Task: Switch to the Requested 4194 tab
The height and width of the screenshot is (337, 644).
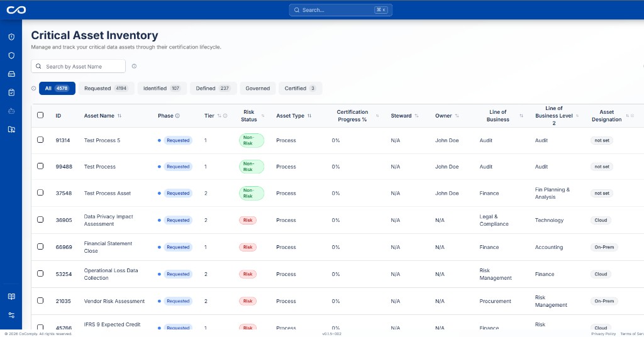Action: 106,88
